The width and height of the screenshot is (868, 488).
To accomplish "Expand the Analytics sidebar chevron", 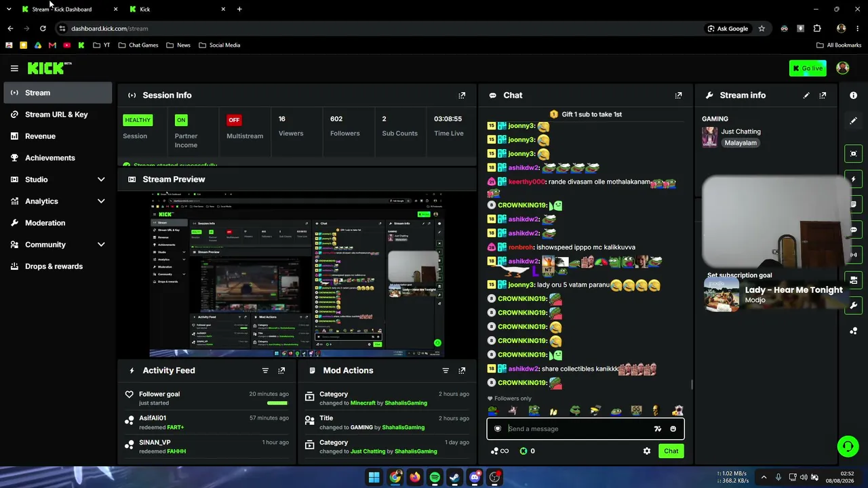I will (101, 201).
